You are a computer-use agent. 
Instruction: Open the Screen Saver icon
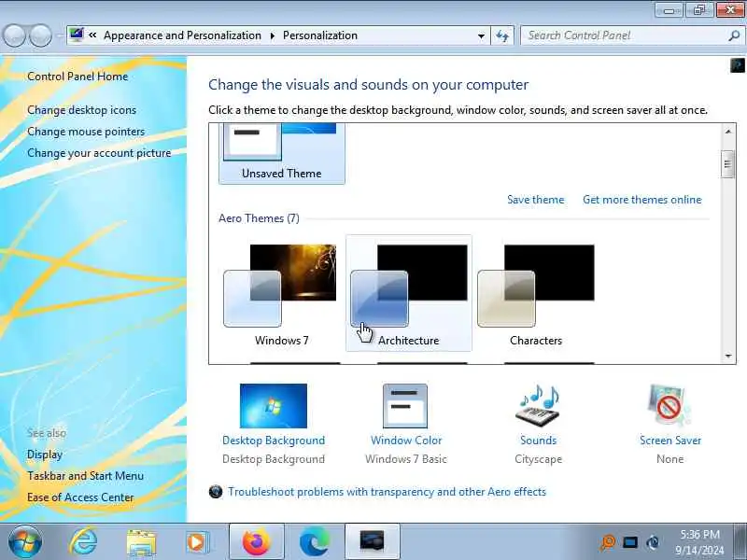(x=669, y=406)
